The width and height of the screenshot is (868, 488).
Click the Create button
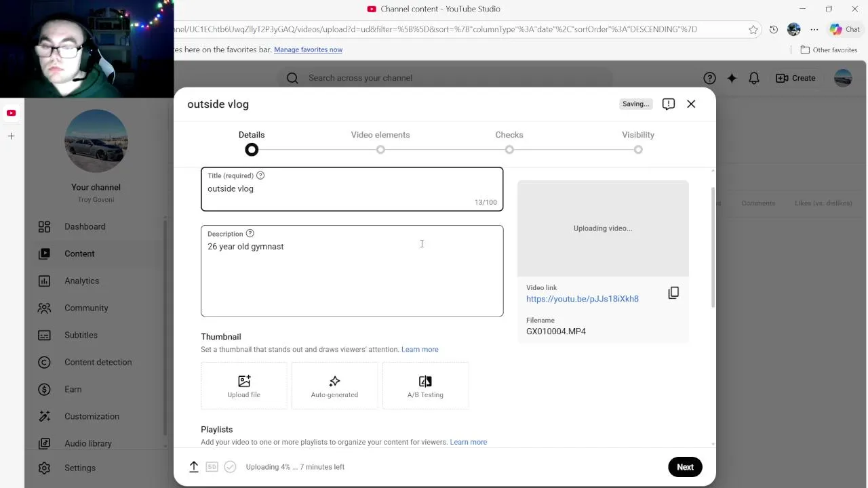point(795,78)
